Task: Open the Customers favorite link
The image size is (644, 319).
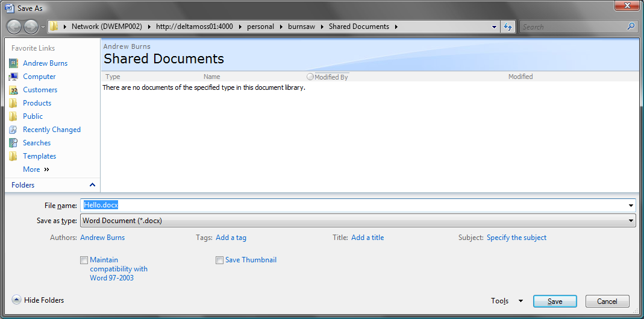Action: tap(40, 90)
